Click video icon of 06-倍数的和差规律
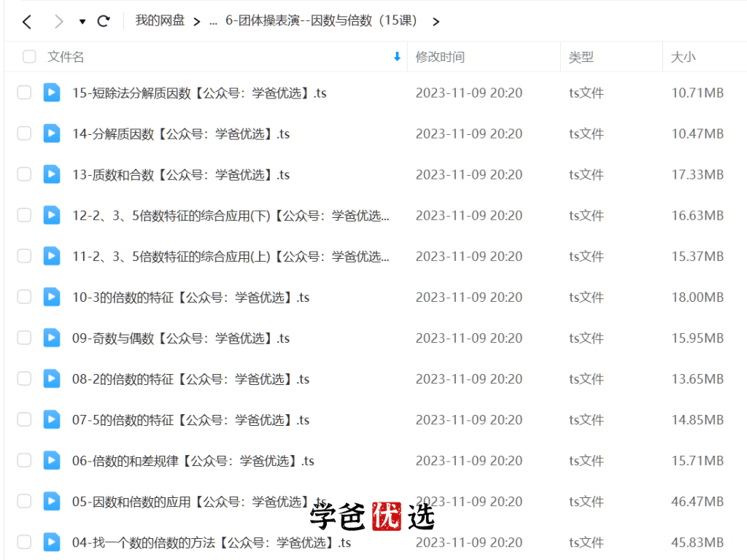The width and height of the screenshot is (747, 560). (x=52, y=461)
